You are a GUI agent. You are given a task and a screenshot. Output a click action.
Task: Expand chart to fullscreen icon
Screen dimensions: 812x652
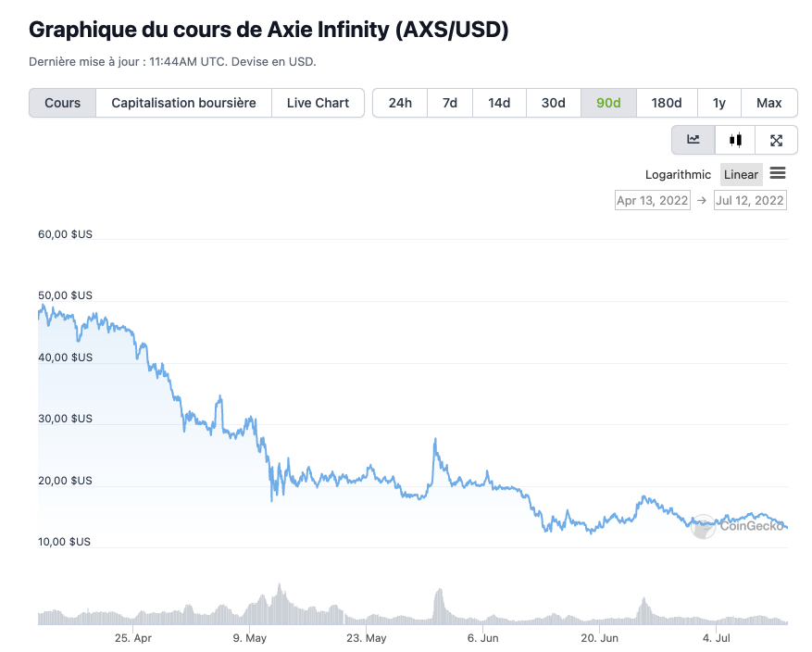777,140
